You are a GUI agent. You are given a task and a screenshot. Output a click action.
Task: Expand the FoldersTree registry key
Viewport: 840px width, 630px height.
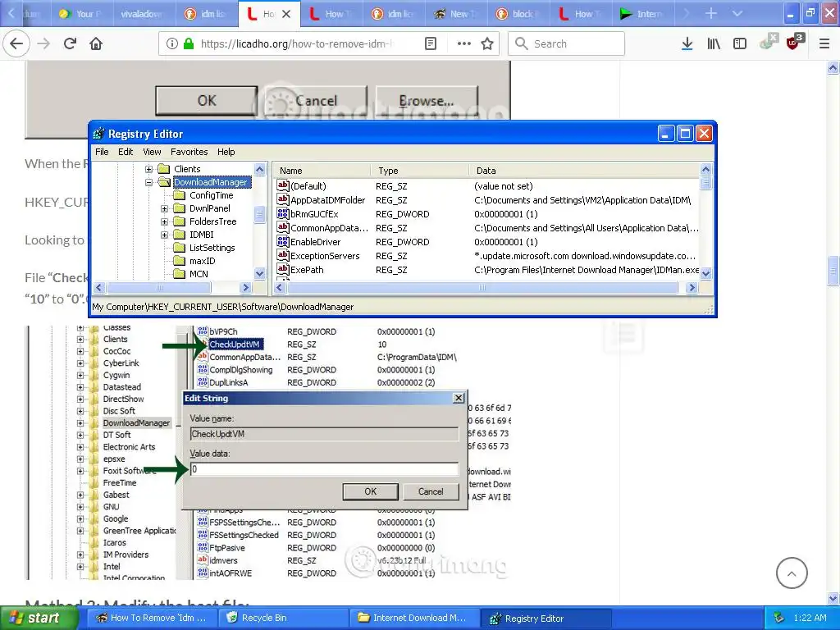click(x=164, y=221)
